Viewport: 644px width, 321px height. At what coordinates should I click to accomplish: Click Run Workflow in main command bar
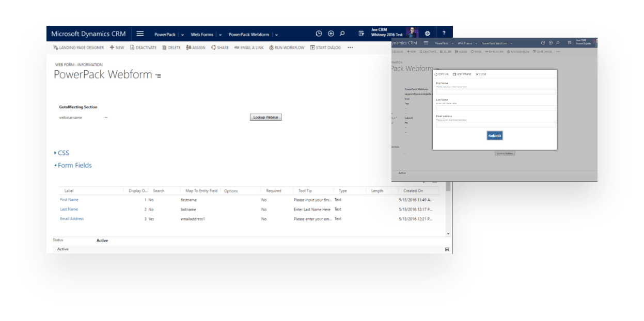click(287, 47)
